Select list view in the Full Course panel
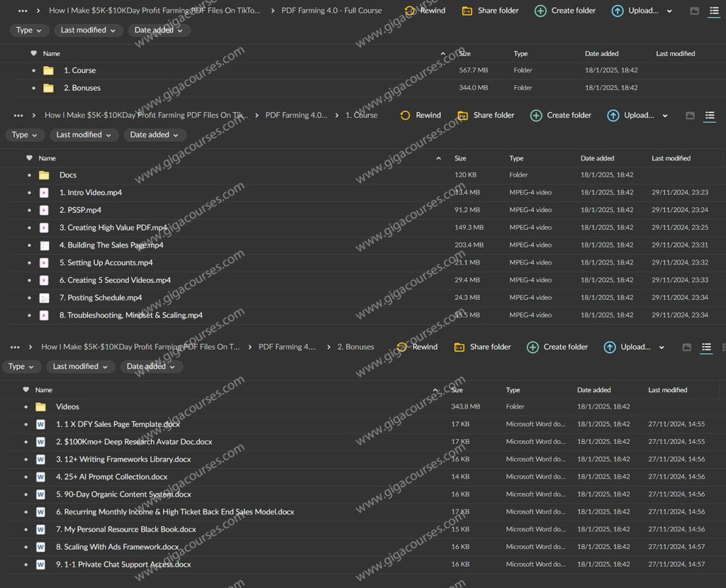This screenshot has width=726, height=588. (x=714, y=11)
